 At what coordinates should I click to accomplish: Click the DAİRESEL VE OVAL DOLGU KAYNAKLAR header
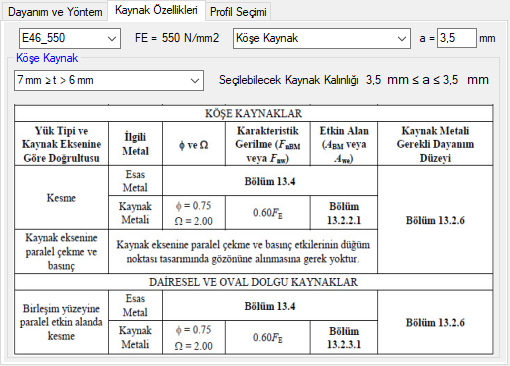coord(253,282)
